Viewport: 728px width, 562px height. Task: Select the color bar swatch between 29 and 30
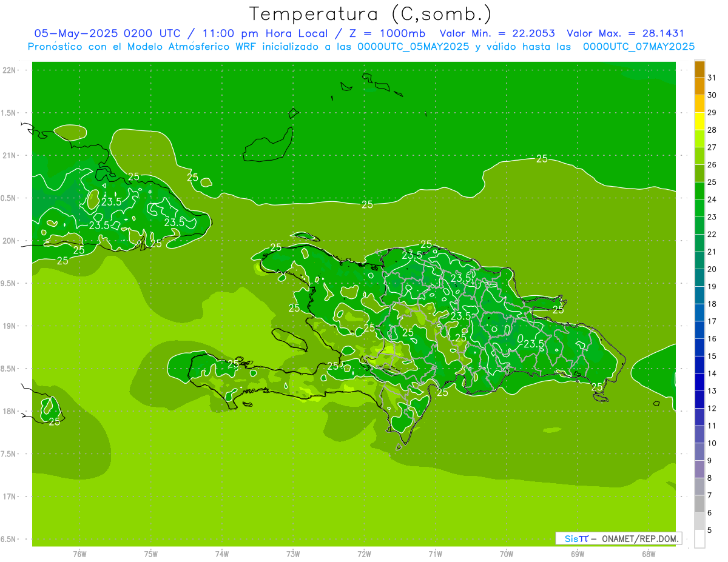coord(699,104)
